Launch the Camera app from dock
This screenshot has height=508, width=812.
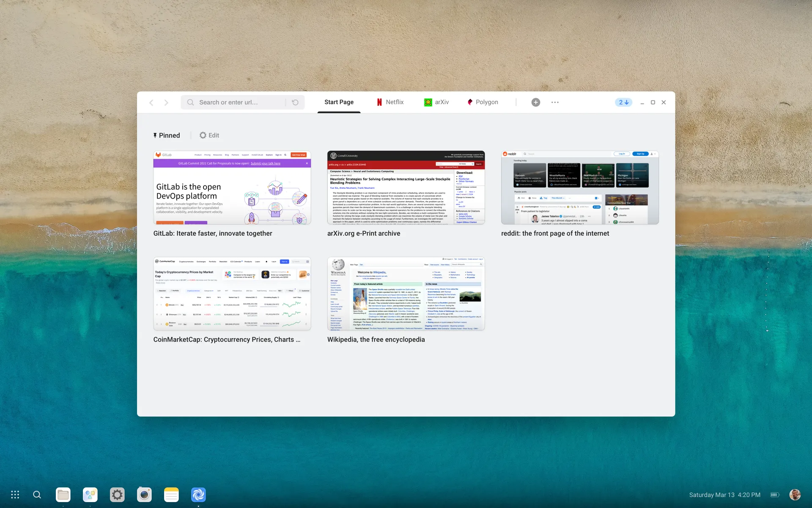click(x=144, y=494)
